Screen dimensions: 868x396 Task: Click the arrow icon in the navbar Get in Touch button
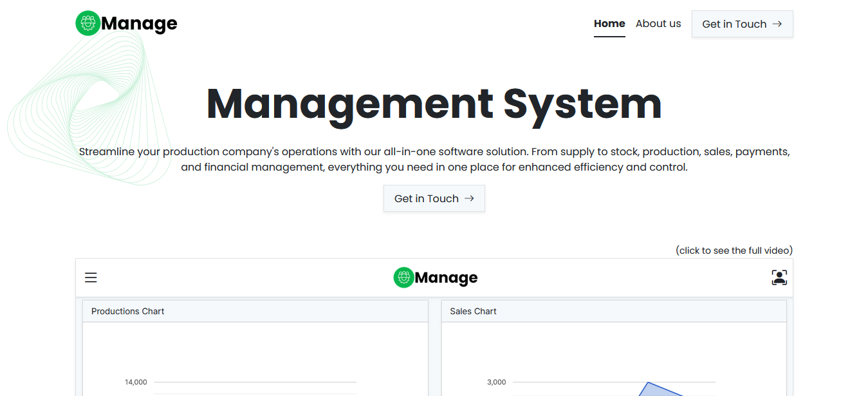pyautogui.click(x=777, y=24)
